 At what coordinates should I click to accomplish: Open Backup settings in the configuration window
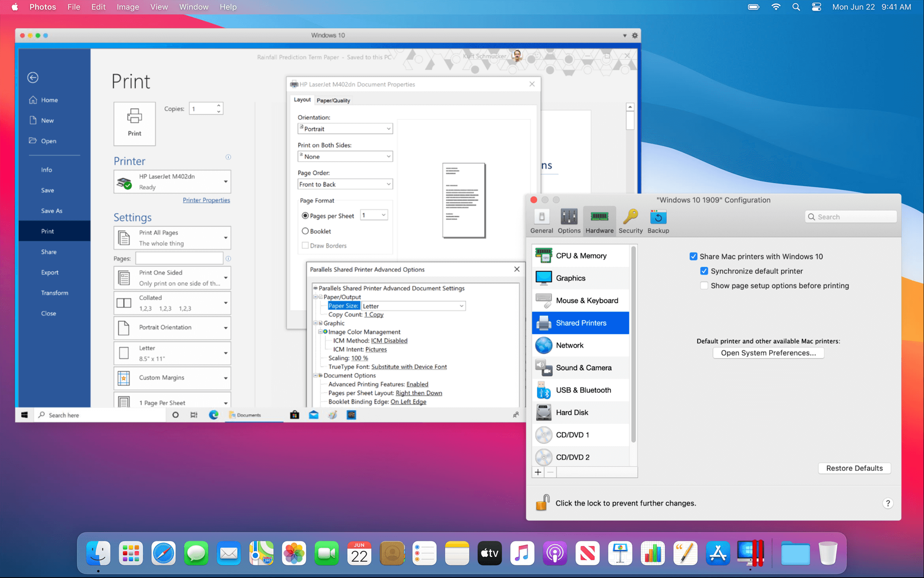[658, 220]
